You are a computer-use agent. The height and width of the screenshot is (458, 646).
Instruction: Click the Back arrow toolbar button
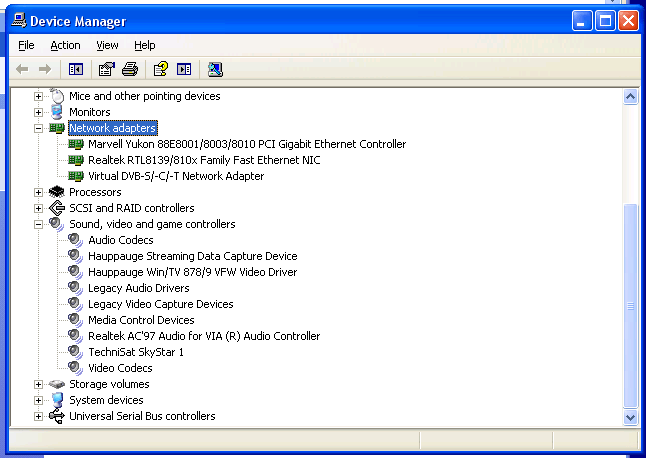click(x=22, y=69)
